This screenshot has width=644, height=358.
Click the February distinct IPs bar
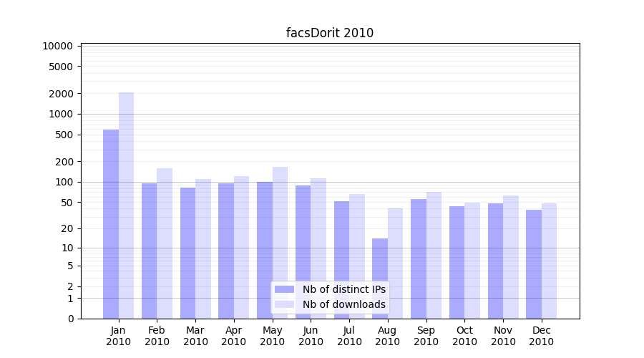coord(149,251)
